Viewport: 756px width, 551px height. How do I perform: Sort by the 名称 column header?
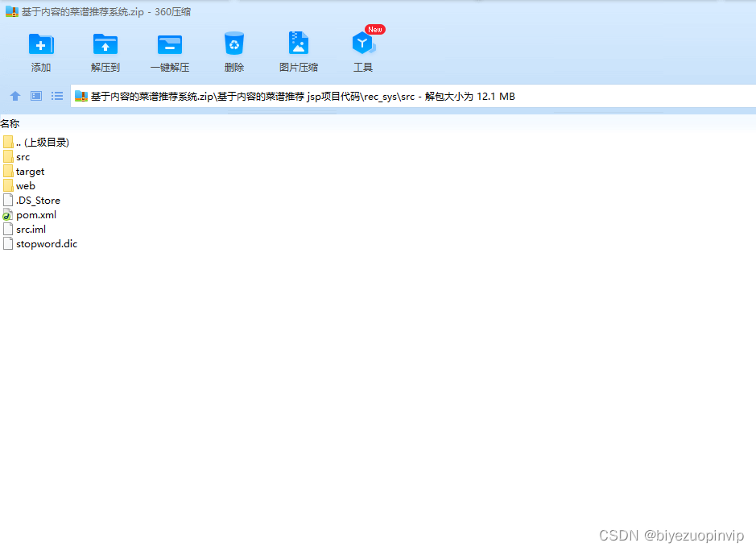[x=10, y=123]
